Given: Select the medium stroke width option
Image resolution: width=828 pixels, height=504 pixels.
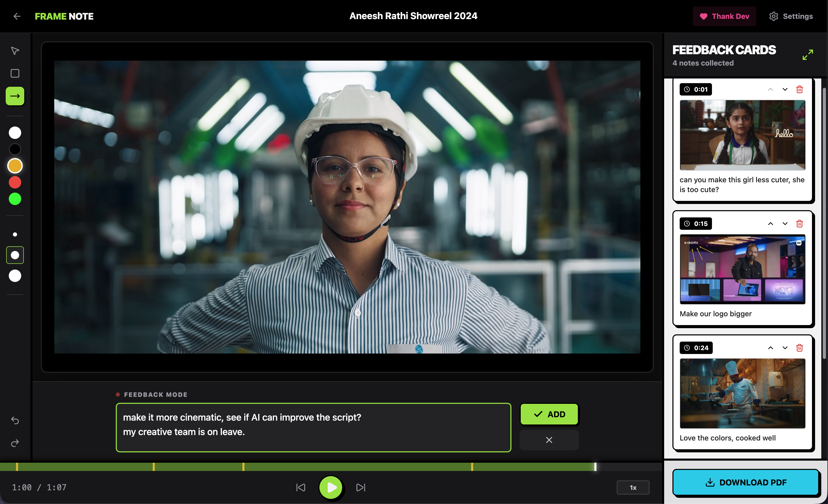Looking at the screenshot, I should 15,255.
